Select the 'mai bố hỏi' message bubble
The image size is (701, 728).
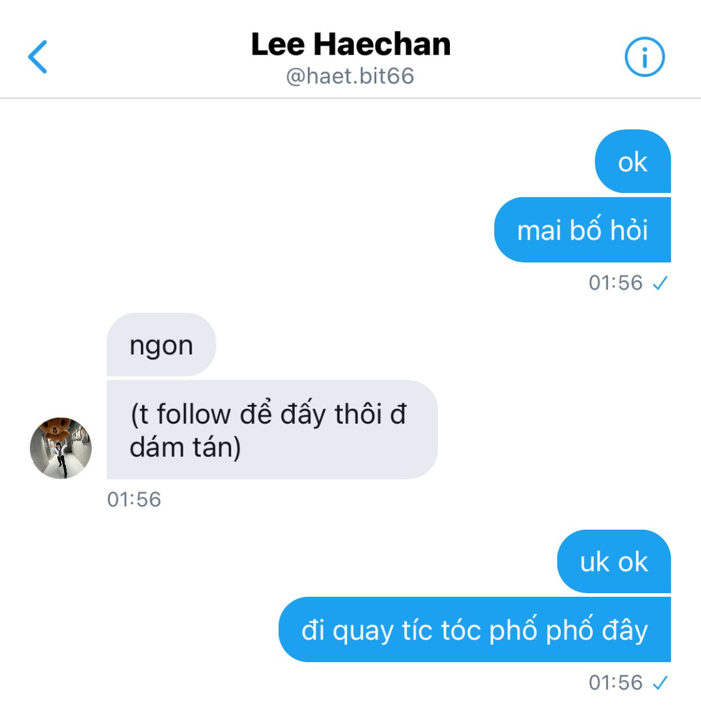click(x=582, y=230)
